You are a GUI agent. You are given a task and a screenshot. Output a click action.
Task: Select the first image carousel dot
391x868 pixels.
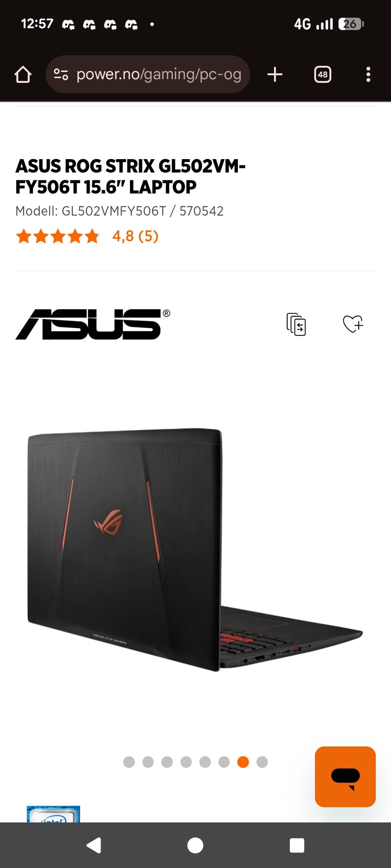129,762
